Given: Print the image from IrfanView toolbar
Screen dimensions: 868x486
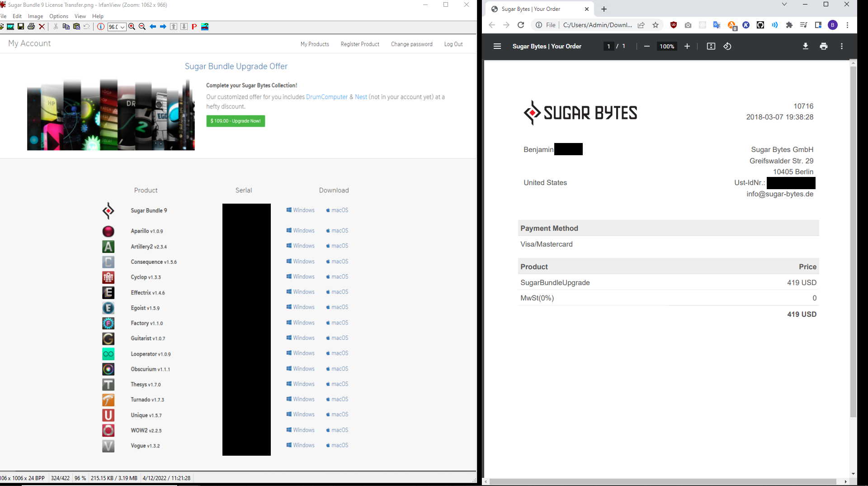Looking at the screenshot, I should (x=31, y=27).
